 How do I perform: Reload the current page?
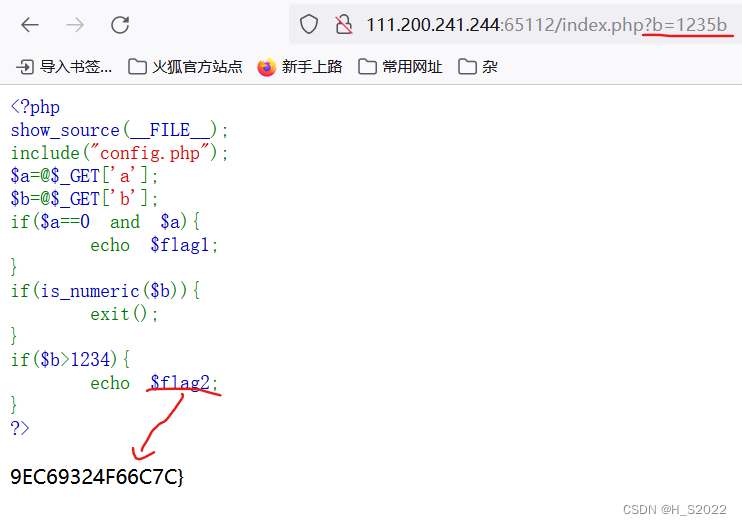120,25
